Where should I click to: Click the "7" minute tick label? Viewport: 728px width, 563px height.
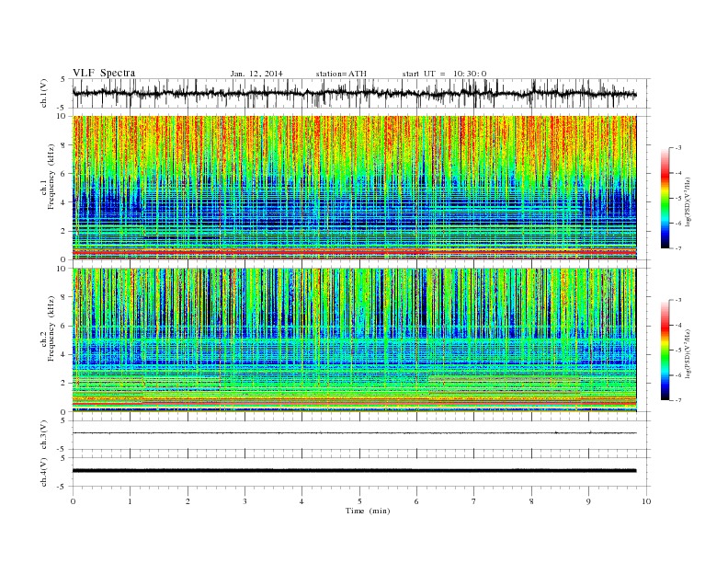click(x=474, y=501)
